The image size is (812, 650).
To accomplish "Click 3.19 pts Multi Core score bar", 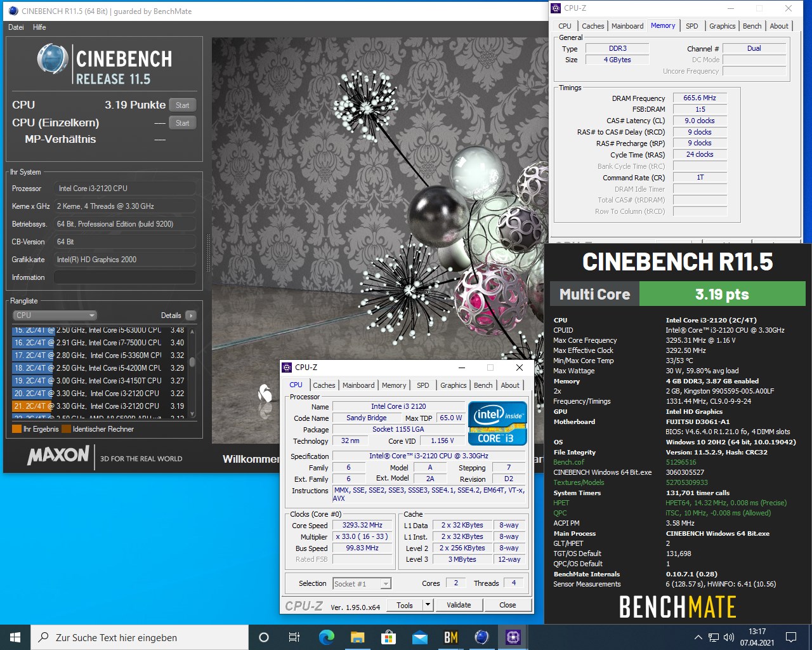I will [x=722, y=294].
